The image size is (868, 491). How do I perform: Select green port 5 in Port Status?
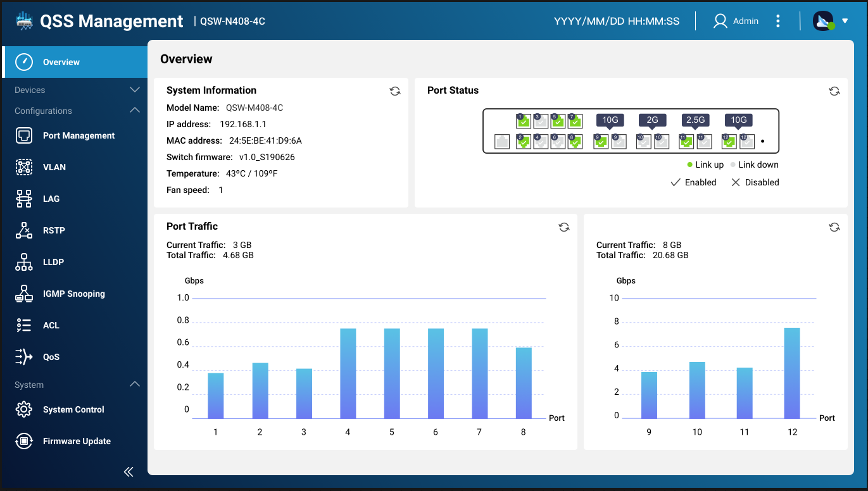tap(558, 121)
